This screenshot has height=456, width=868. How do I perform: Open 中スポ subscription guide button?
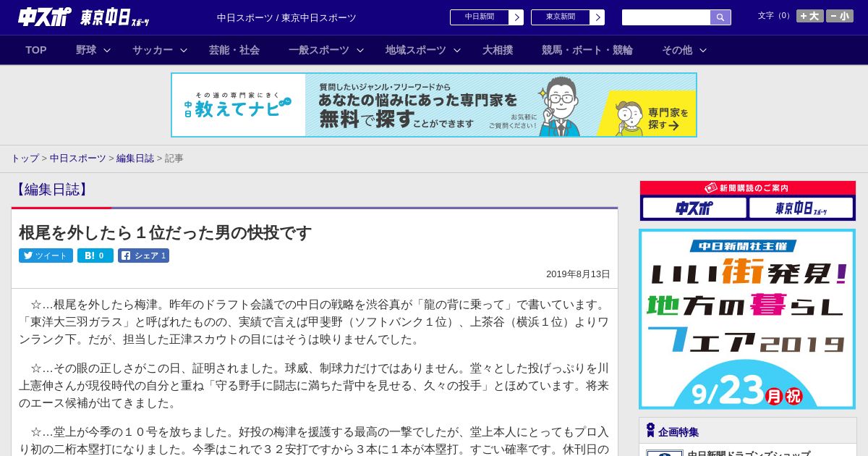click(x=694, y=208)
